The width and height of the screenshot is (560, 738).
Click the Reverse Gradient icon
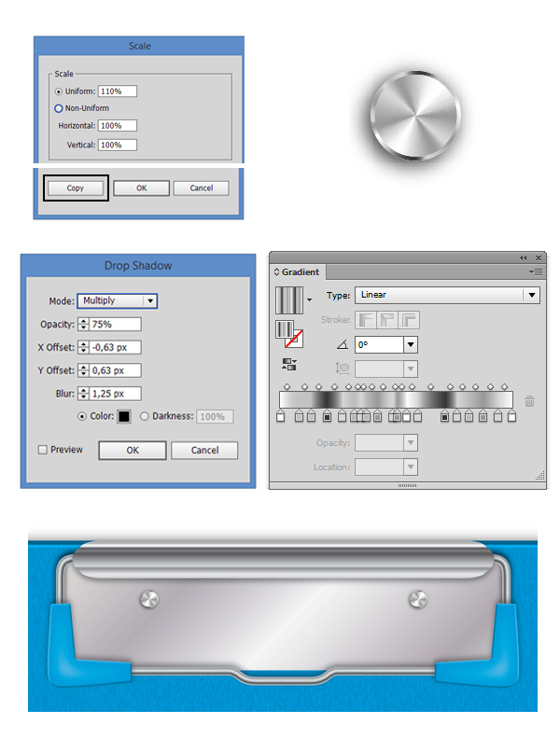click(x=288, y=364)
